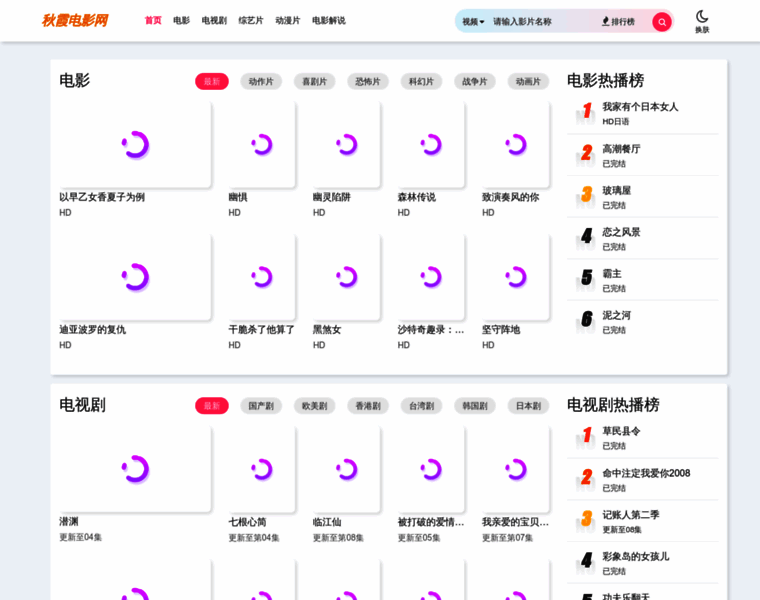The width and height of the screenshot is (760, 600).
Task: Select the 动画片 filter tab
Action: click(x=528, y=81)
